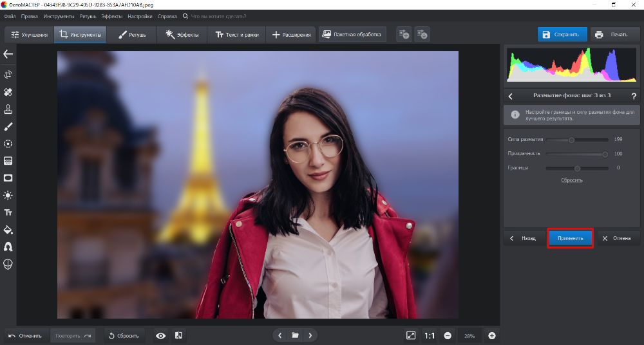Image resolution: width=644 pixels, height=345 pixels.
Task: Zoom in with the plus icon
Action: click(492, 335)
